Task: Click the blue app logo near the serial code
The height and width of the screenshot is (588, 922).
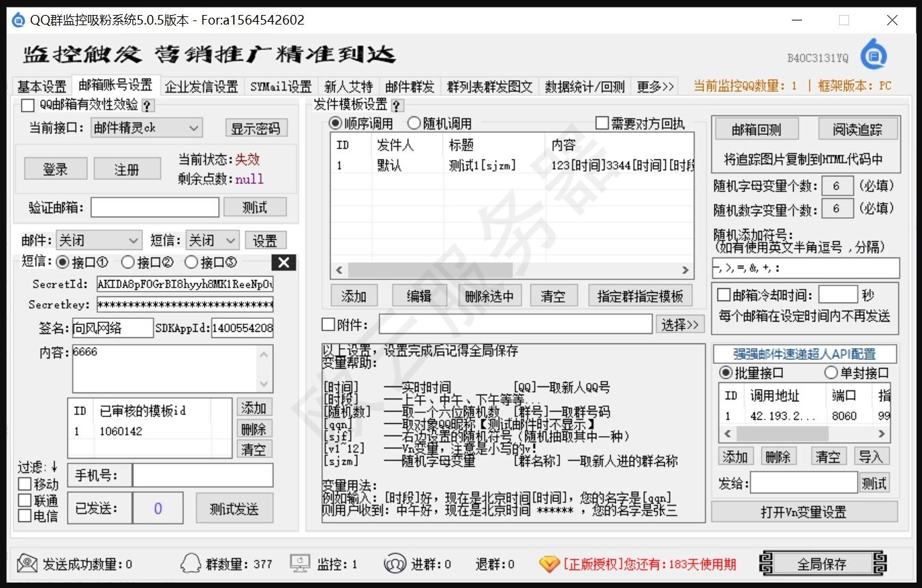Action: [874, 56]
